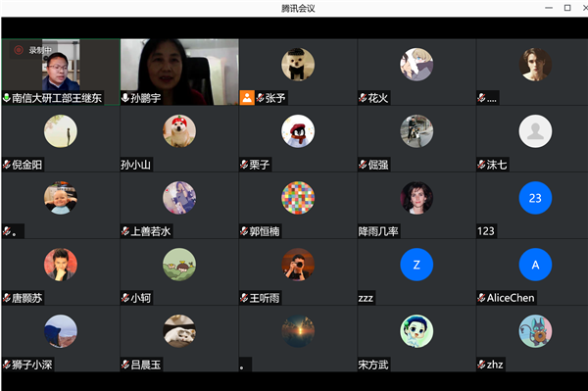588x391 pixels.
Task: Select the blue 'A' avatar of AliceChen
Action: tap(535, 265)
